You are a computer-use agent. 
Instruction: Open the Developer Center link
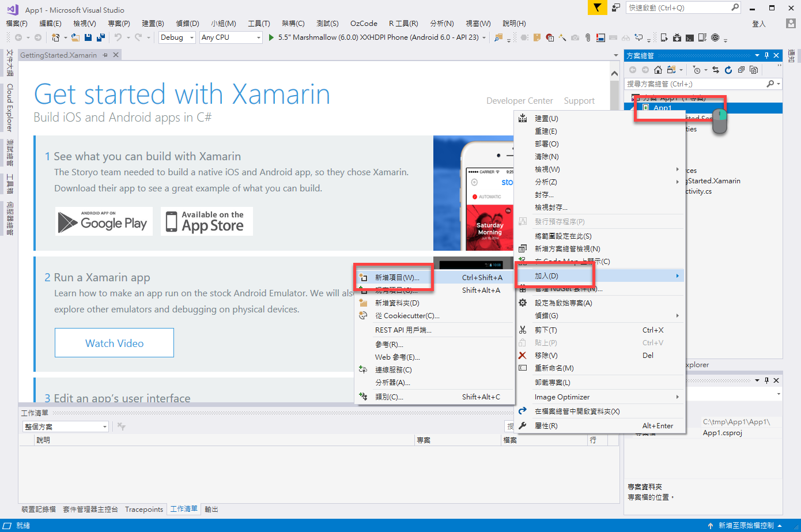519,101
